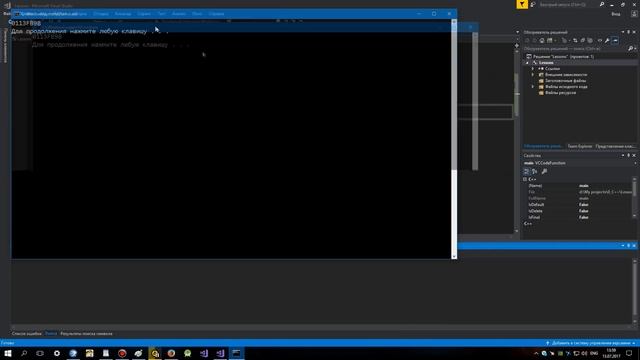Select the Заголовочные файлы folder in Solution Explorer

(565, 81)
